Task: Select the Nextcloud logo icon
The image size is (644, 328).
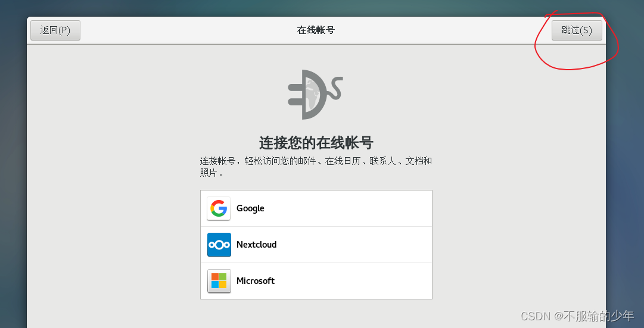Action: point(219,245)
